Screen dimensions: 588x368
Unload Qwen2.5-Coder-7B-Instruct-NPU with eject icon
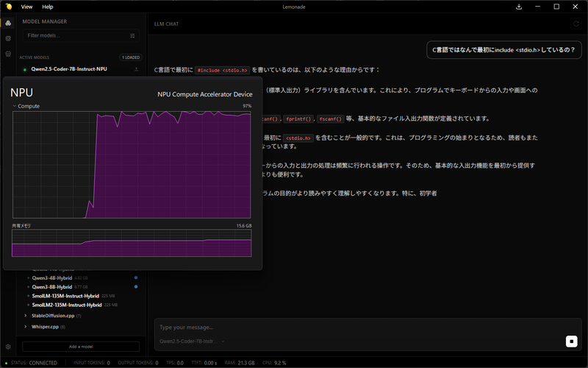click(136, 69)
